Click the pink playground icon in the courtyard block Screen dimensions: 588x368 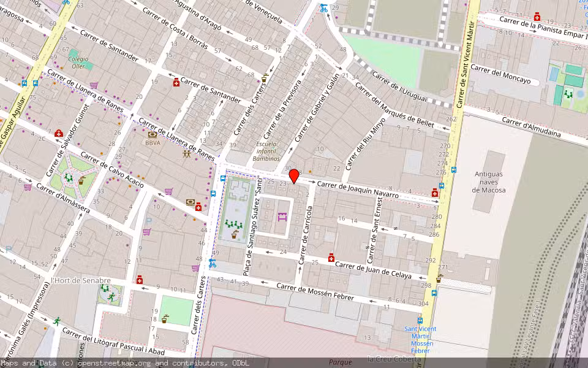(282, 217)
